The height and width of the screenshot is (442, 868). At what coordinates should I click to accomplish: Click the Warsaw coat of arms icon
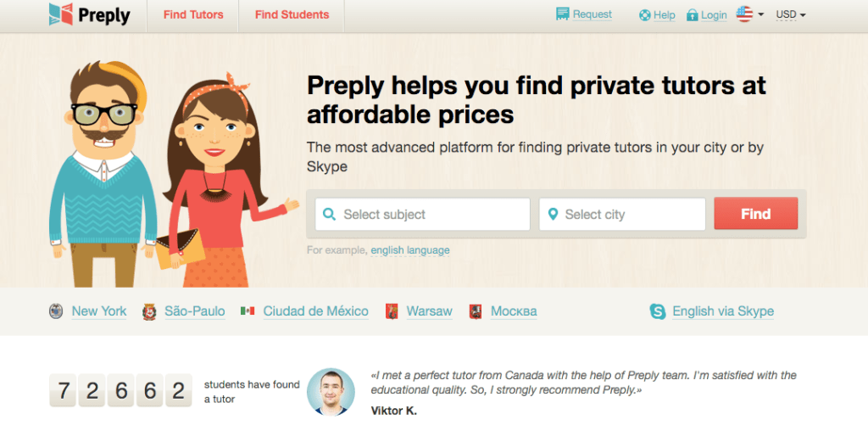point(392,311)
